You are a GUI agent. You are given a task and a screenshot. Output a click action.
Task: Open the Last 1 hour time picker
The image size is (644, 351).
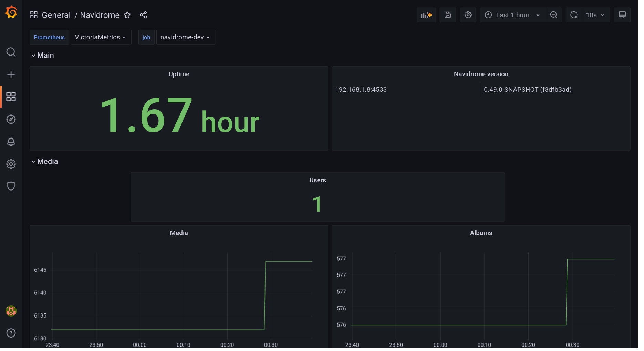(513, 15)
